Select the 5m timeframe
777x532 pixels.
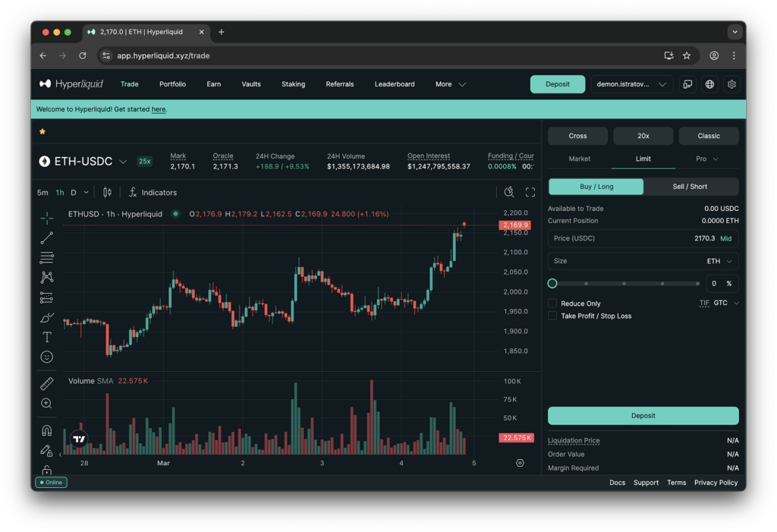point(42,192)
